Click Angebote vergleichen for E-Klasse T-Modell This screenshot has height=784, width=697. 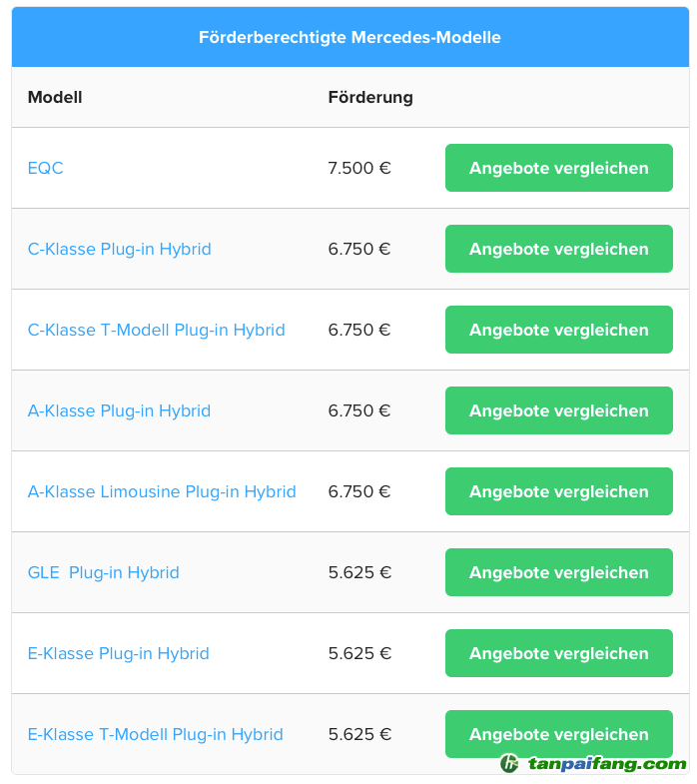pyautogui.click(x=559, y=734)
